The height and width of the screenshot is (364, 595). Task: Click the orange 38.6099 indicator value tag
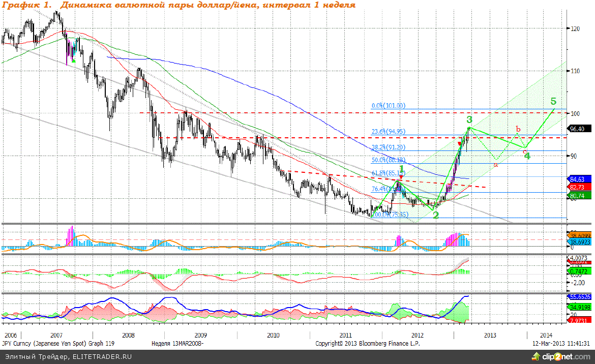(x=580, y=236)
